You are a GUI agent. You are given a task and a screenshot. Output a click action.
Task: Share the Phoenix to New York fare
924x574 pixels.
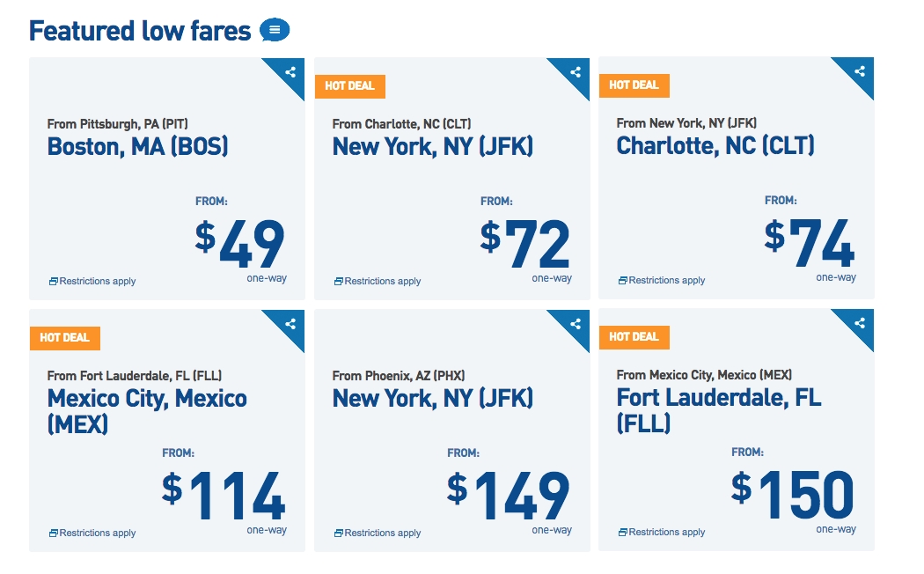576,324
